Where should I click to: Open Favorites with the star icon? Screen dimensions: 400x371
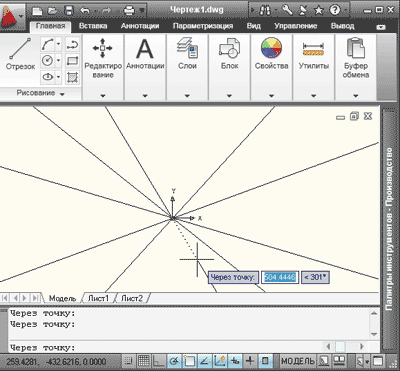pos(319,10)
